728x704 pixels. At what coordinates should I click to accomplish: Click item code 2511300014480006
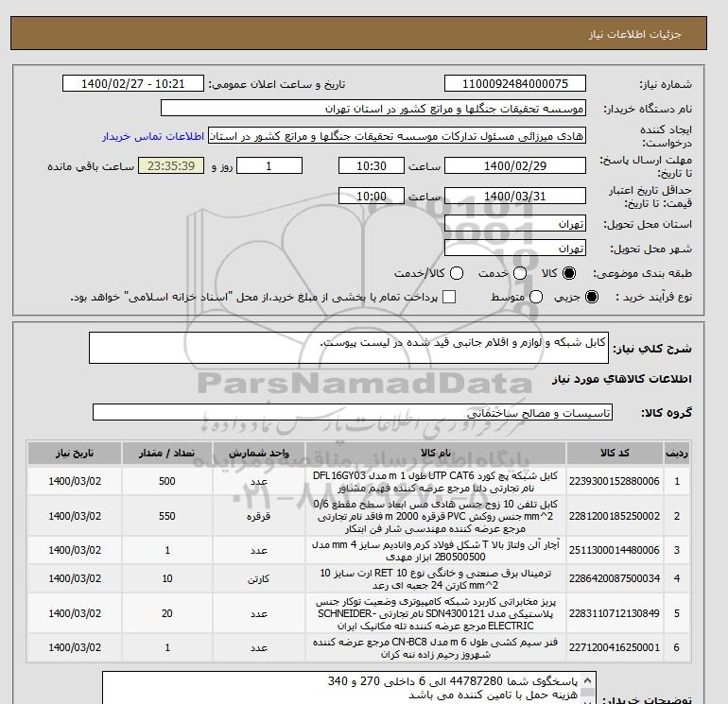tap(615, 550)
